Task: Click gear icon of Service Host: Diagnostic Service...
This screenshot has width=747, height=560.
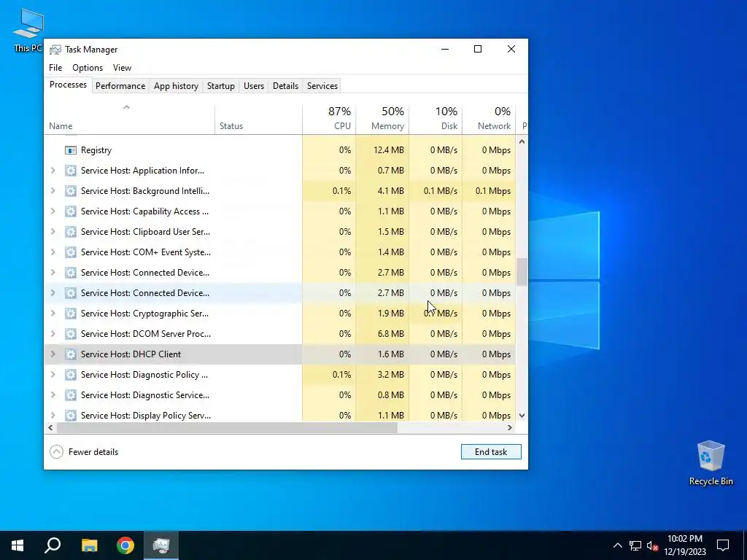Action: (71, 395)
